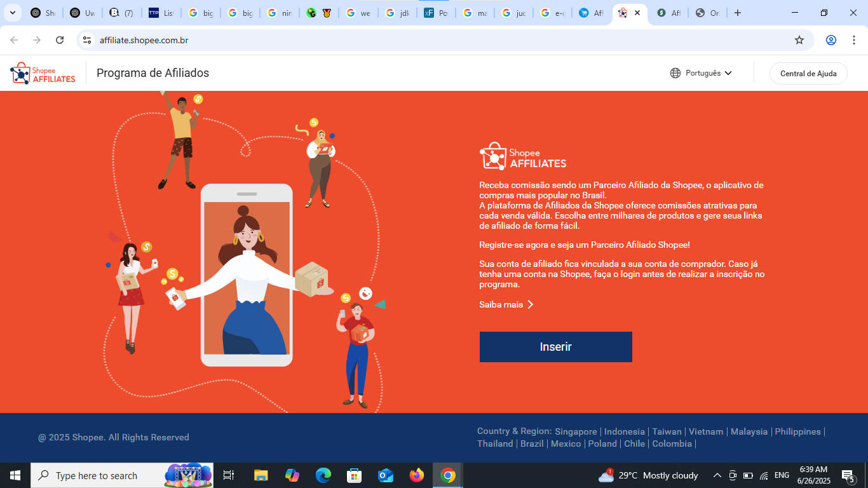This screenshot has width=868, height=488.
Task: Launch Copilot from taskbar
Action: (292, 475)
